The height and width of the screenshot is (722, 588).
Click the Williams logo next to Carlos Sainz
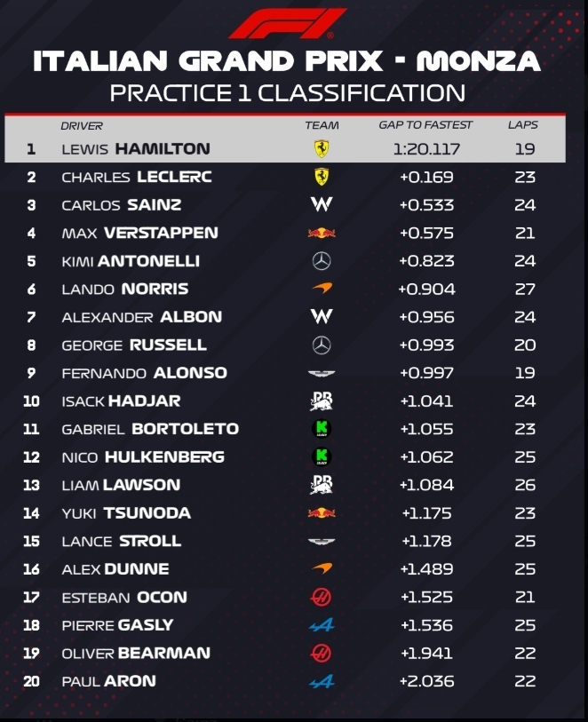322,205
